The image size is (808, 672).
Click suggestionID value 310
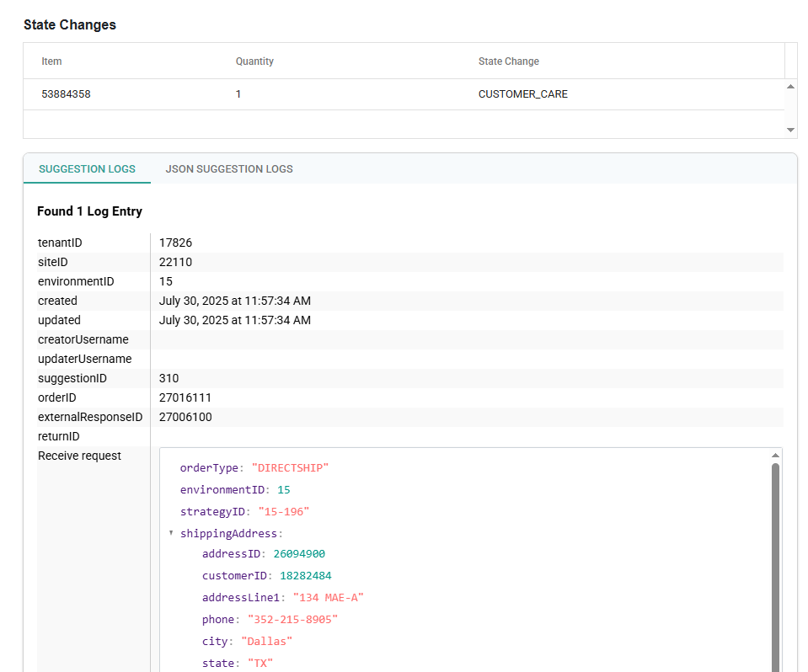coord(169,378)
